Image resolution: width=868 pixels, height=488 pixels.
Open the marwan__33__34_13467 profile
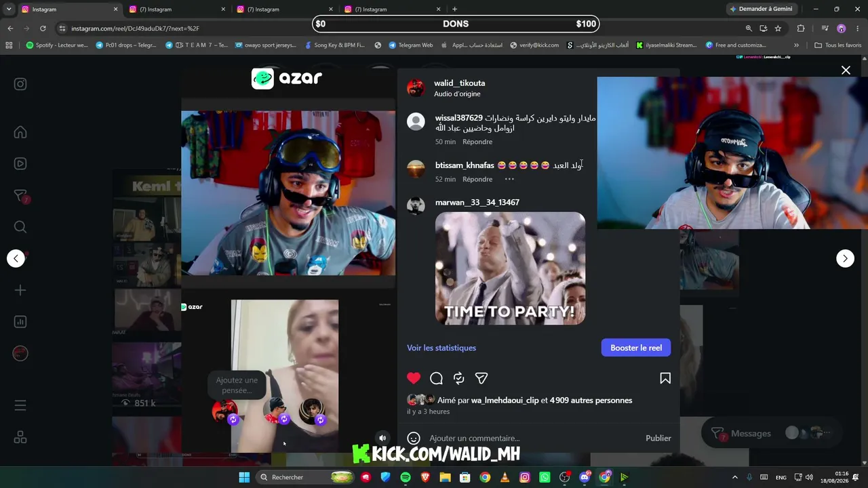(x=477, y=202)
